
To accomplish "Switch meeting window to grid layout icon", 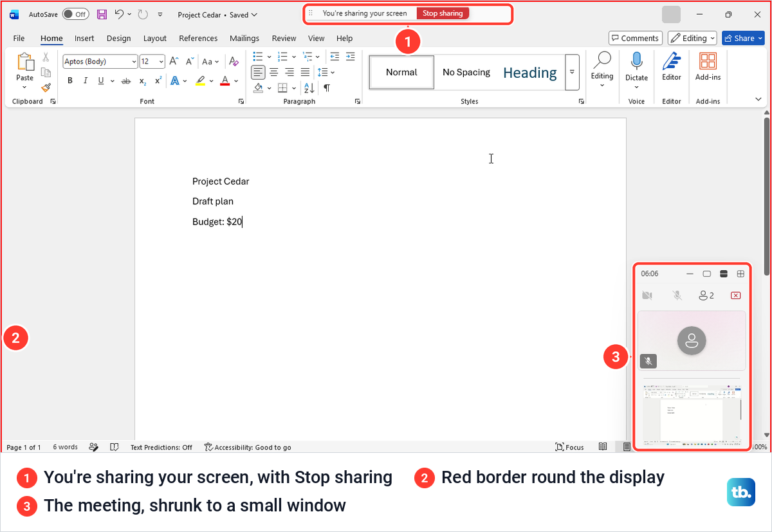I will (x=740, y=273).
